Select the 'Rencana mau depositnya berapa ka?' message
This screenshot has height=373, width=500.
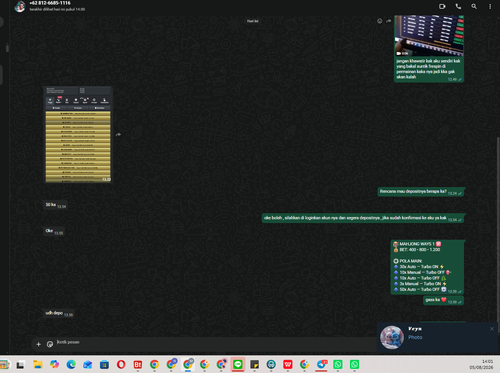point(421,192)
